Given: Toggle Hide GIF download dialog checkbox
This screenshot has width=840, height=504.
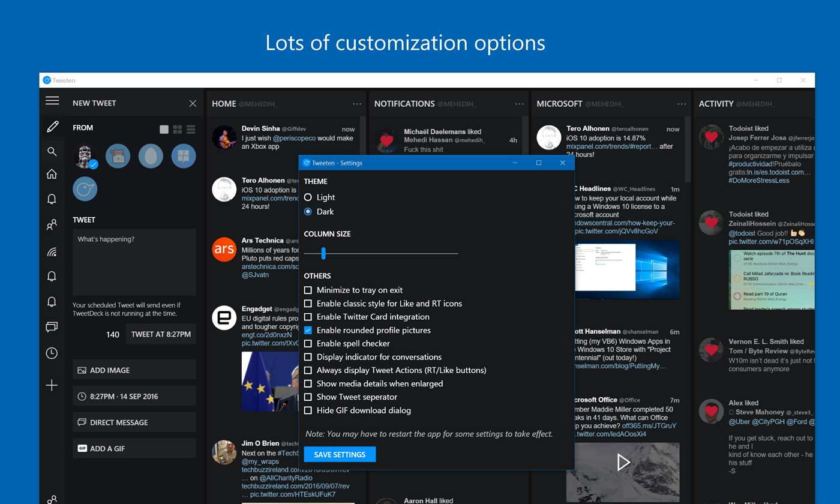Looking at the screenshot, I should click(308, 410).
